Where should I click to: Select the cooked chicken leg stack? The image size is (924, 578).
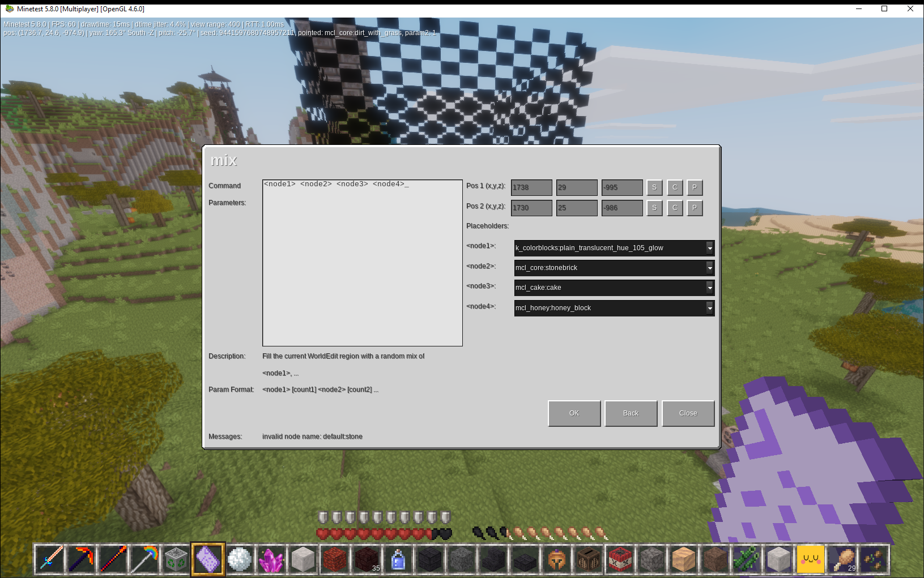pyautogui.click(x=842, y=559)
